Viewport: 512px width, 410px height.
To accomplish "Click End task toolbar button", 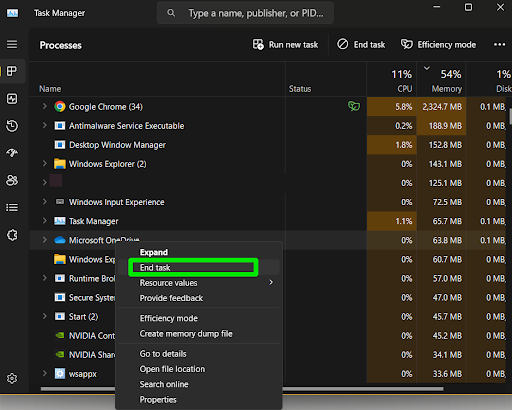I will click(x=361, y=45).
